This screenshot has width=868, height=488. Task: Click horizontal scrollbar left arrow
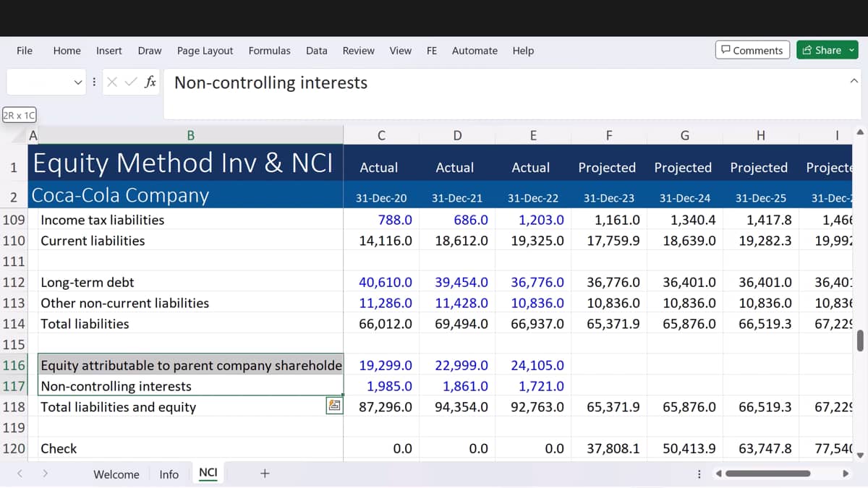click(718, 474)
